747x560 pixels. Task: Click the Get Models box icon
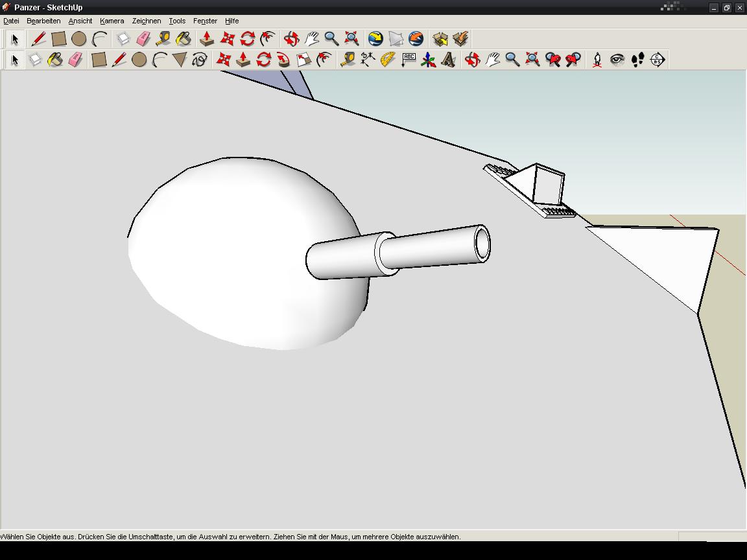pos(440,39)
